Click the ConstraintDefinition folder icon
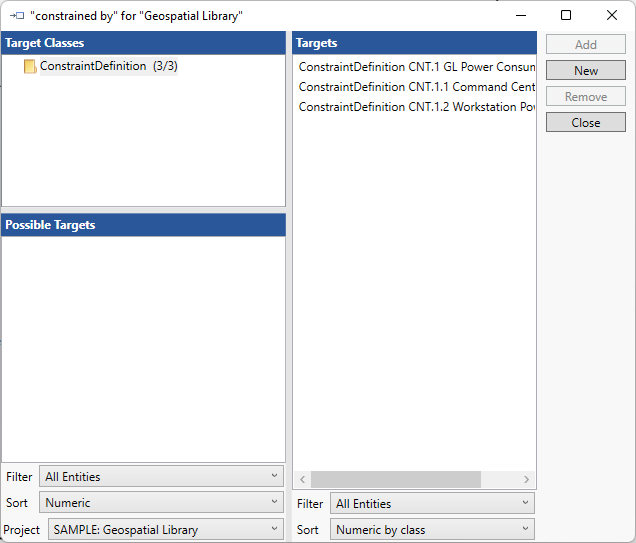Image resolution: width=636 pixels, height=543 pixels. point(30,67)
